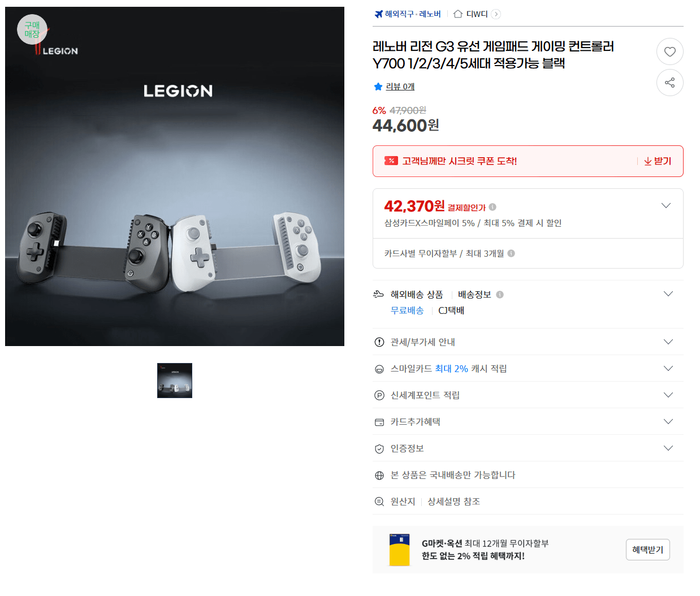Download the secret coupon with 받기
This screenshot has width=700, height=596.
[658, 161]
